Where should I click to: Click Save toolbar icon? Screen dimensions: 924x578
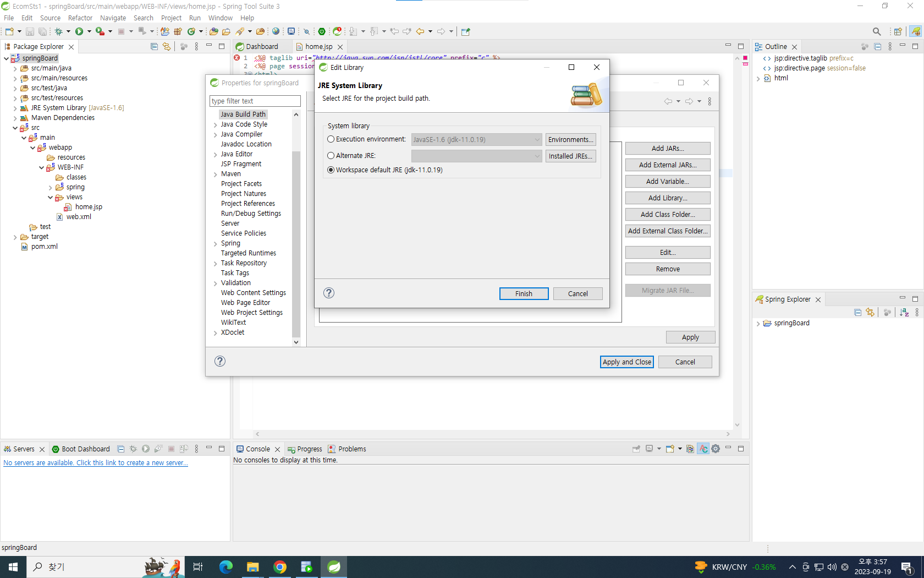tap(30, 31)
